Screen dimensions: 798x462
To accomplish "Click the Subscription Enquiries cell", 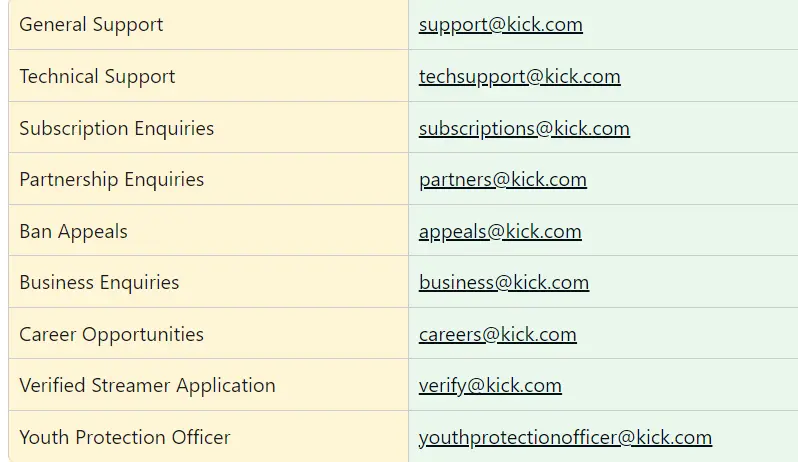I will point(209,127).
